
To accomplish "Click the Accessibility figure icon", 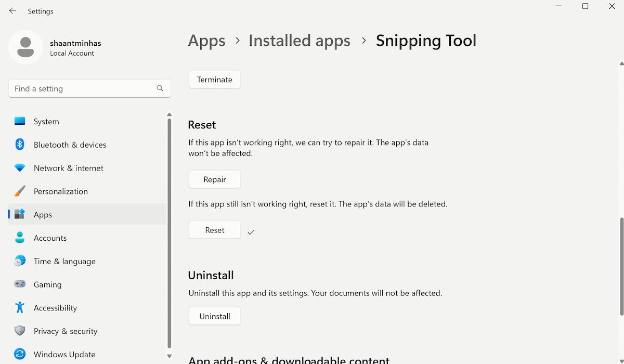I will pyautogui.click(x=20, y=307).
